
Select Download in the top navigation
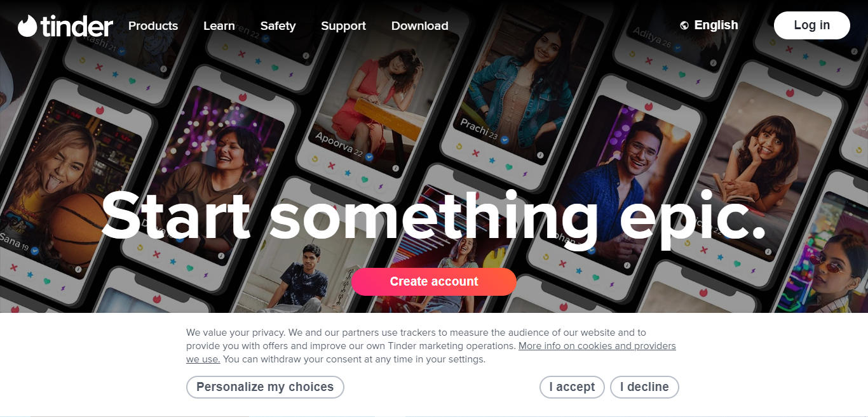pyautogui.click(x=420, y=26)
